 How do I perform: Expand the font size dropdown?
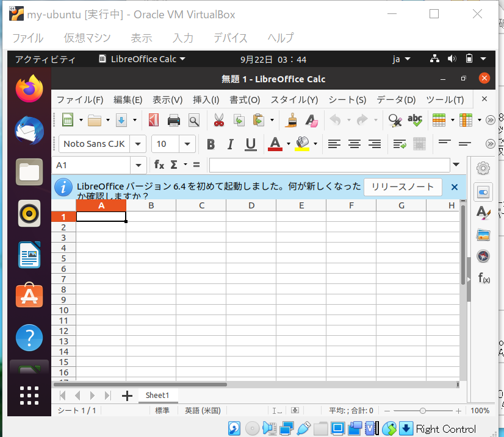tap(187, 144)
